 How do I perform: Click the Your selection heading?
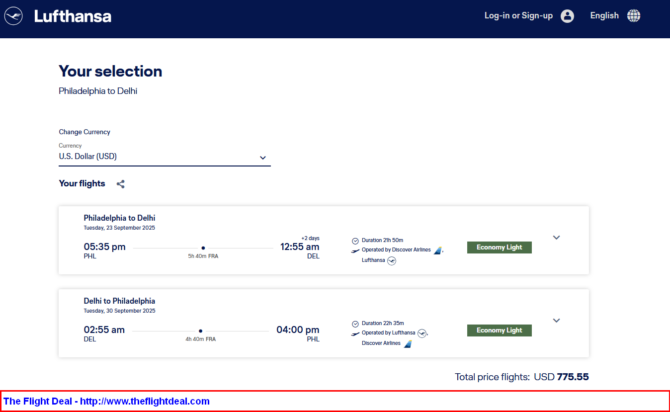click(110, 71)
